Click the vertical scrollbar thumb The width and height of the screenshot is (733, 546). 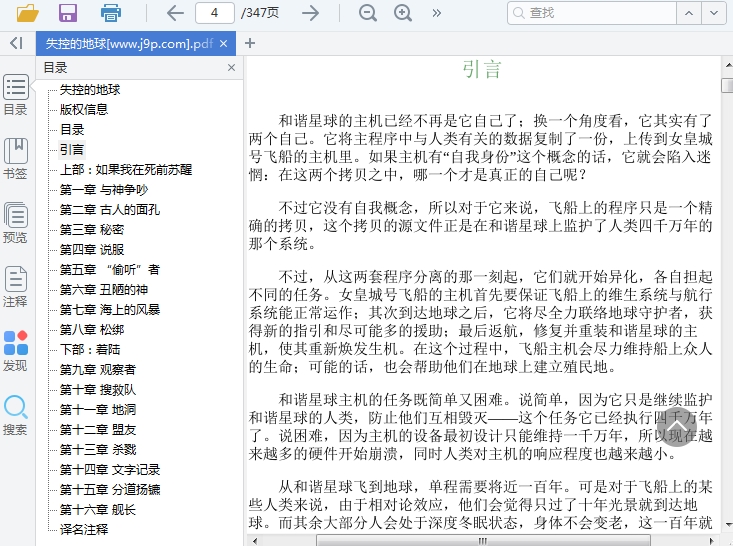pyautogui.click(x=727, y=86)
